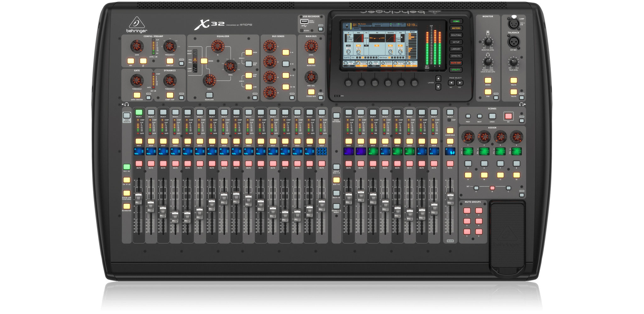
Task: Switch to the CH 17-32 fader layer
Action: coord(127,180)
